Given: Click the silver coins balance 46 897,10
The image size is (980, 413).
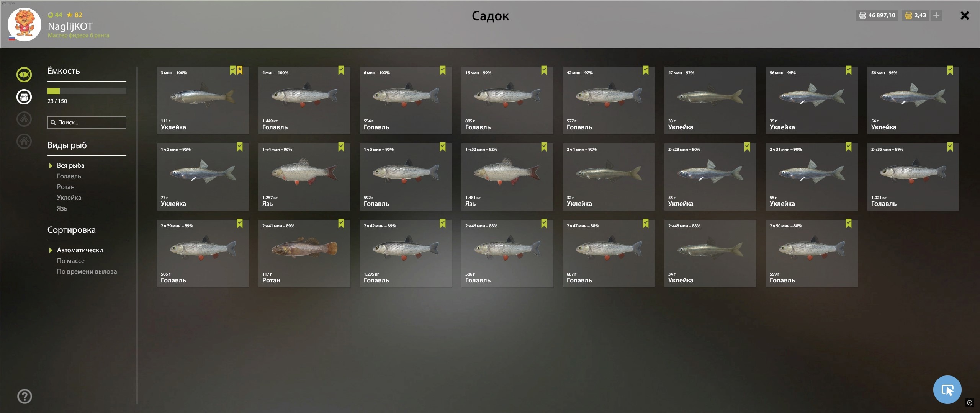Looking at the screenshot, I should point(877,15).
